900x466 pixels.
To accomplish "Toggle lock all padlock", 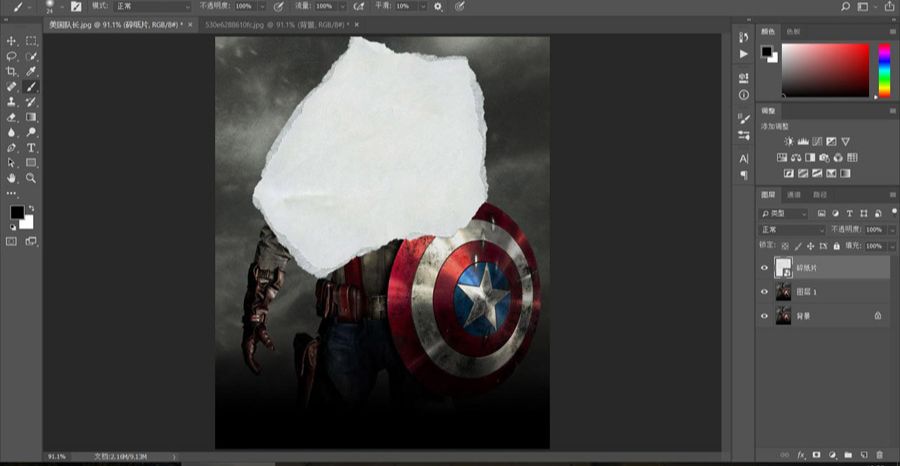I will [836, 246].
